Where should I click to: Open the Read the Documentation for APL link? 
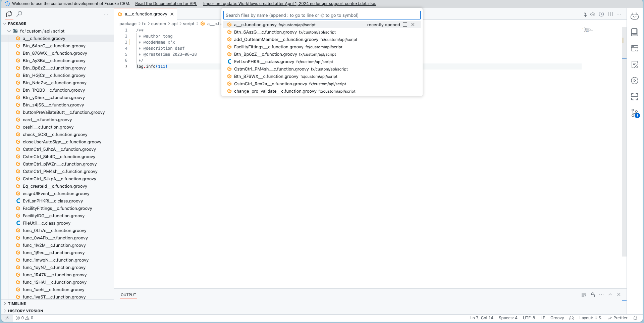pyautogui.click(x=166, y=4)
